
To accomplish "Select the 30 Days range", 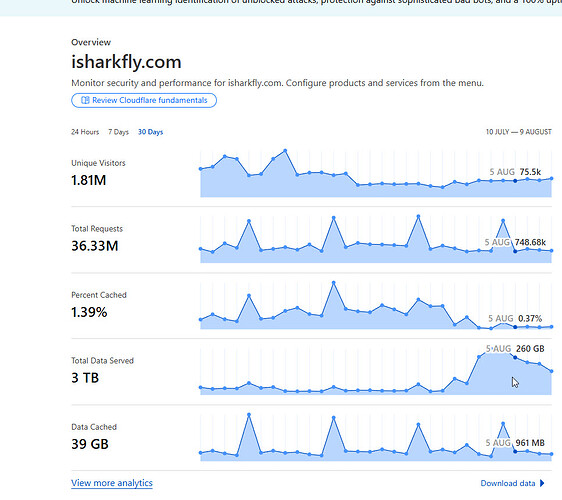I will click(x=151, y=132).
